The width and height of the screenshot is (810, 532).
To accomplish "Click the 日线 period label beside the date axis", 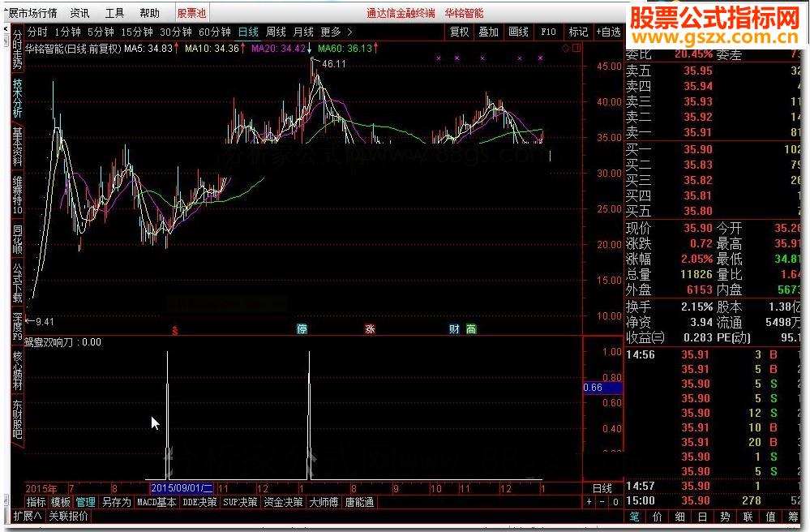I will click(602, 489).
